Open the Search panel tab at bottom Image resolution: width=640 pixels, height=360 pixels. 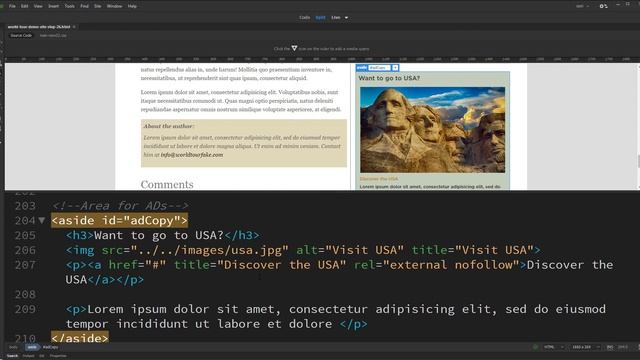[x=12, y=356]
